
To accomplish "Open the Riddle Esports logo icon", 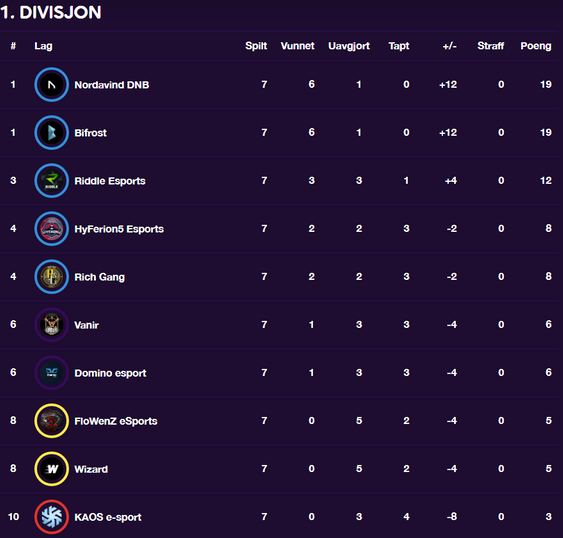I will tap(51, 181).
